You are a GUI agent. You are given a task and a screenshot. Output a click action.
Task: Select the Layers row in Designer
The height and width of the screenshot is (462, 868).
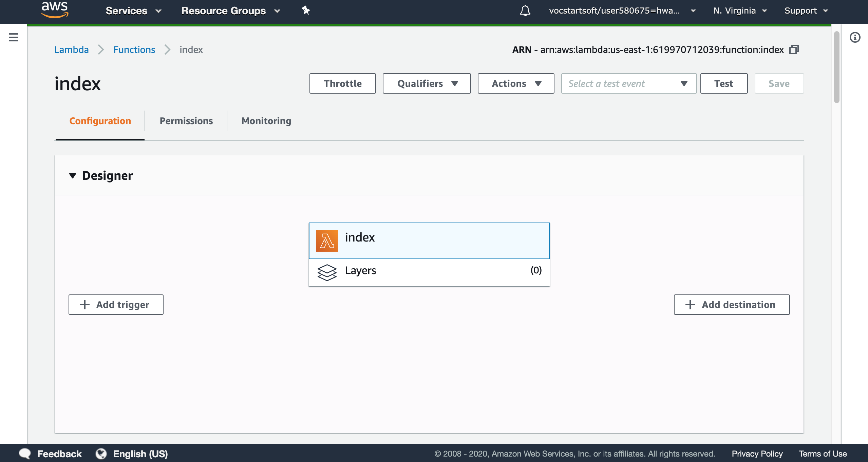click(429, 272)
